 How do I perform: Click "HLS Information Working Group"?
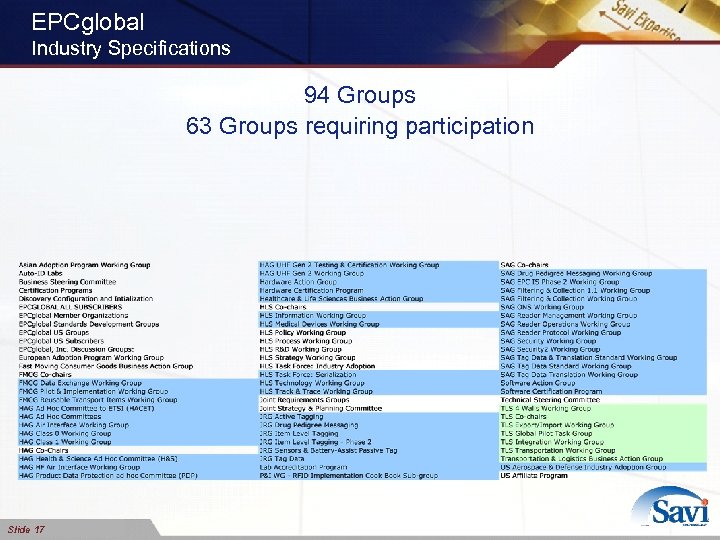point(313,315)
